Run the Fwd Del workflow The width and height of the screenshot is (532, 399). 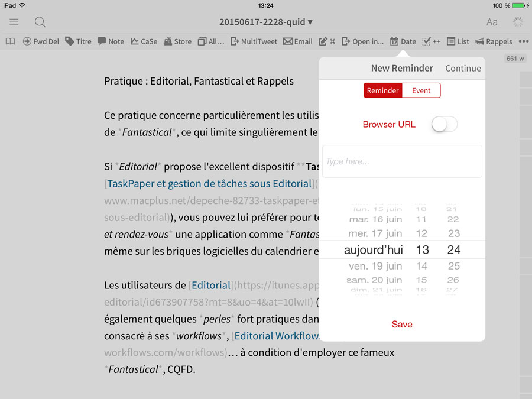tap(41, 41)
